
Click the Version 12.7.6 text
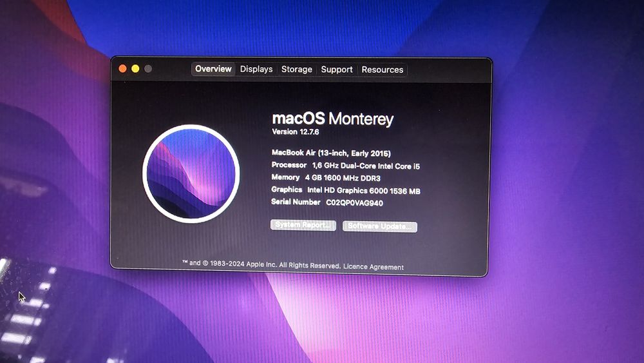(296, 132)
